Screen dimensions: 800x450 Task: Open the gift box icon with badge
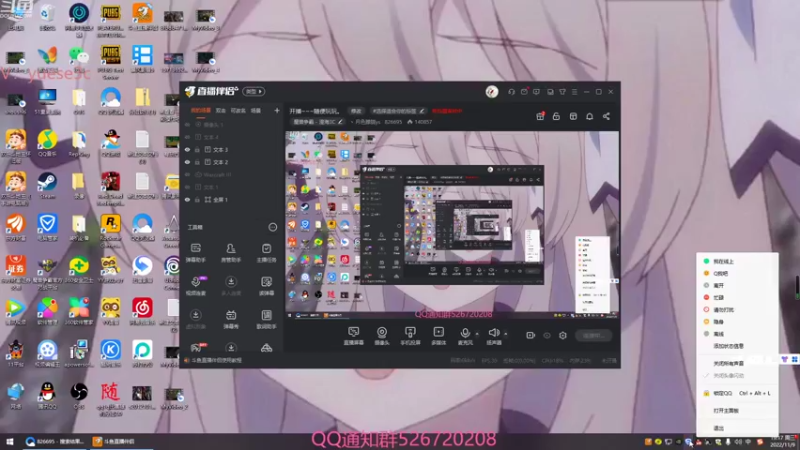(x=540, y=116)
